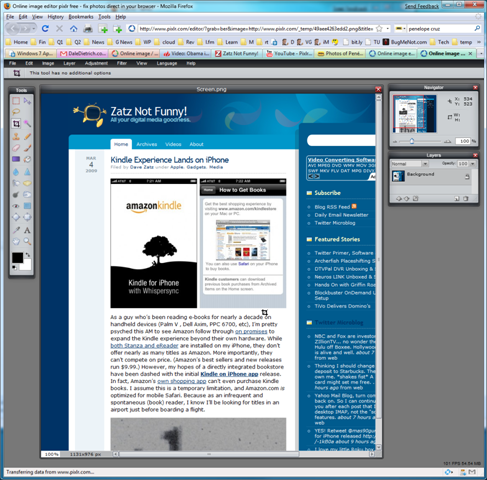Swap foreground and background colors
The height and width of the screenshot is (480, 487).
28,255
